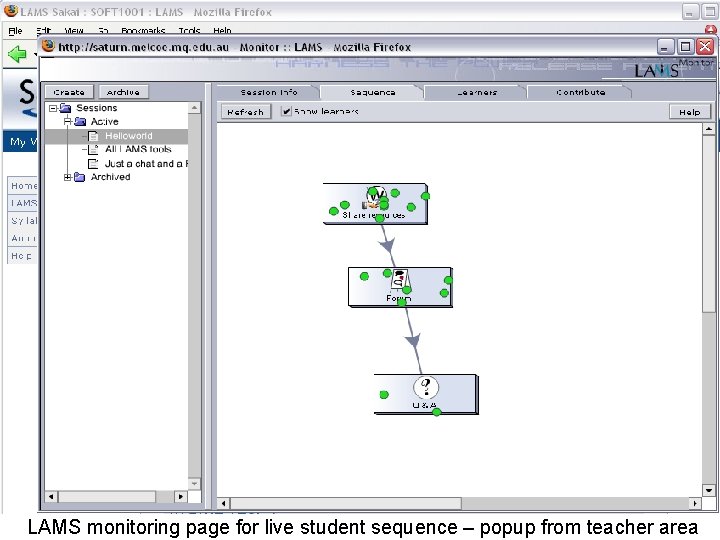This screenshot has height=540, width=720.
Task: Click the canvas vertical scrollbar thumb
Action: coord(709,224)
